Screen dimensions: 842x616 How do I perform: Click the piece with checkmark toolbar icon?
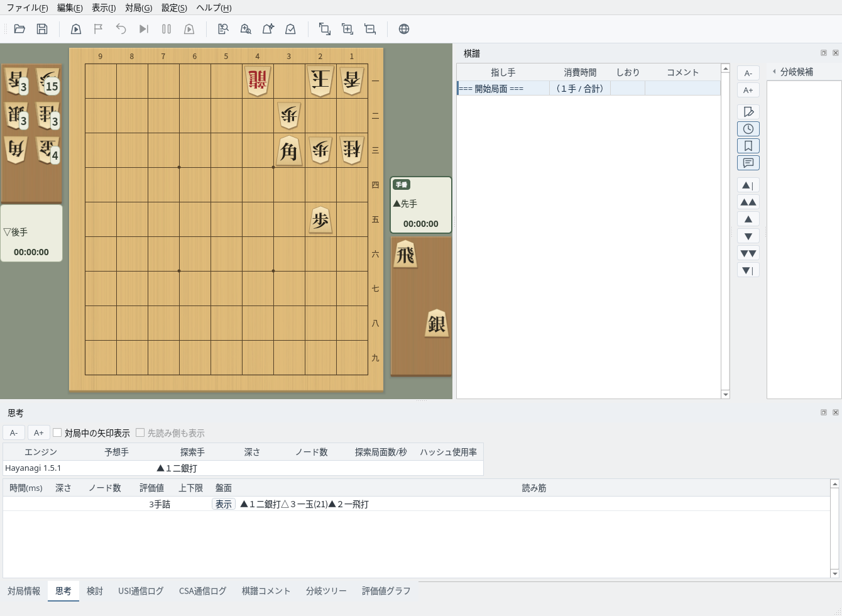[290, 29]
